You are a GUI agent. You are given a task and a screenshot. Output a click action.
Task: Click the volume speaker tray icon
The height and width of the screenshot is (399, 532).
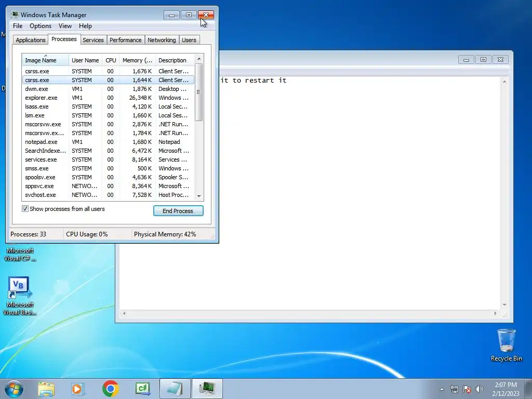pos(479,389)
